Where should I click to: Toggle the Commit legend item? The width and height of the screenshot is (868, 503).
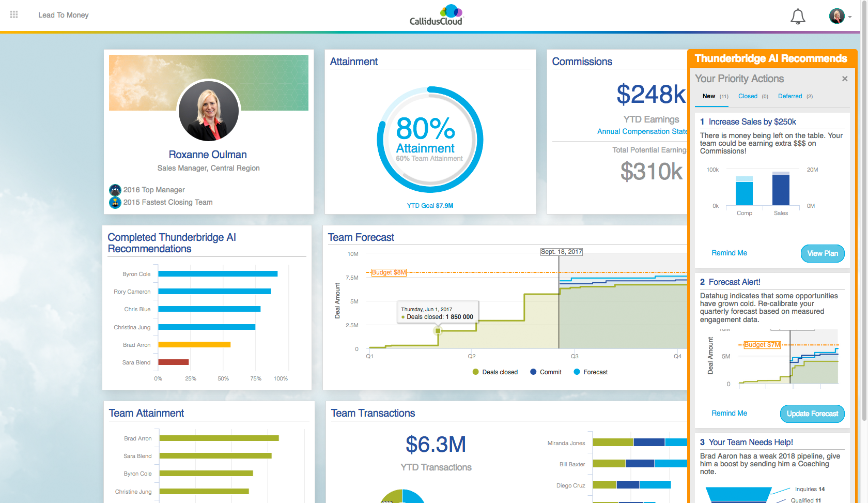coord(546,372)
